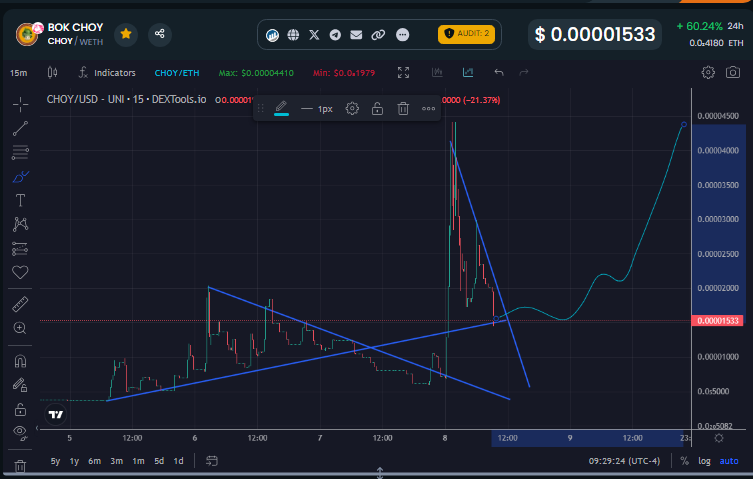This screenshot has width=753, height=479.
Task: Toggle magnet mode
Action: point(20,361)
